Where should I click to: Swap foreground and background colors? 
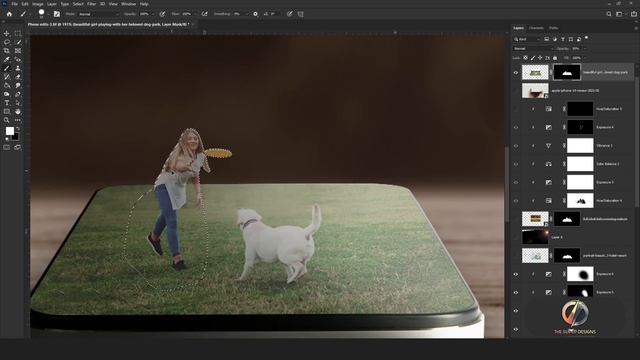click(18, 129)
